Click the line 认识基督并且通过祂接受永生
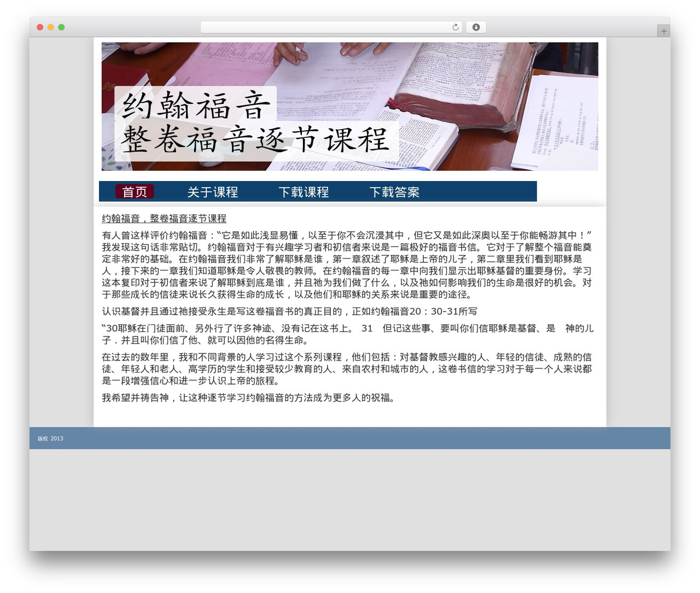The width and height of the screenshot is (700, 593). 289,311
